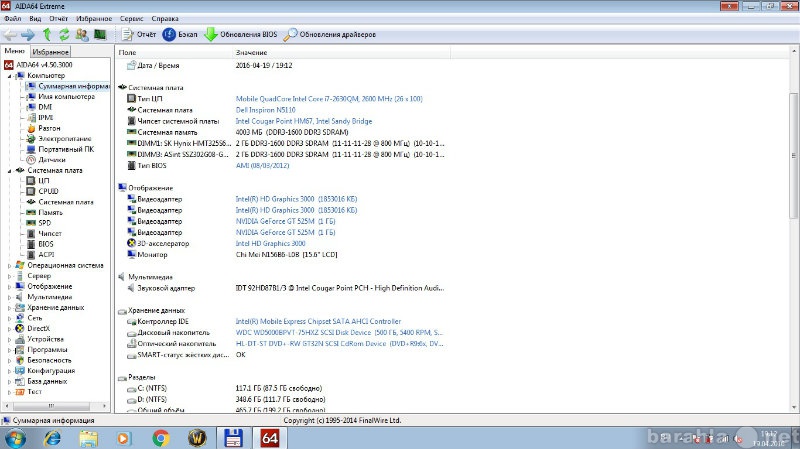Image resolution: width=800 pixels, height=449 pixels.
Task: Expand the Мультимедиа tree node
Action: click(9, 297)
